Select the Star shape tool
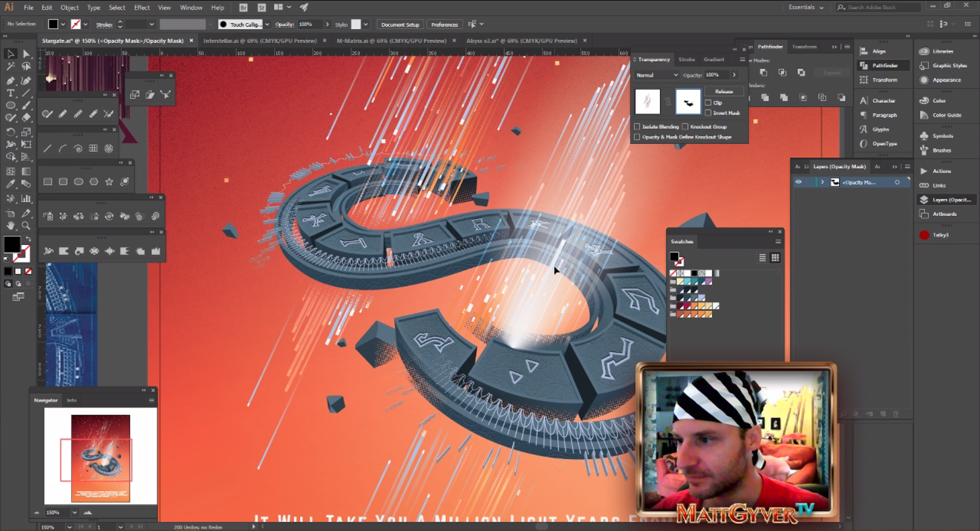The width and height of the screenshot is (980, 531). (x=109, y=181)
